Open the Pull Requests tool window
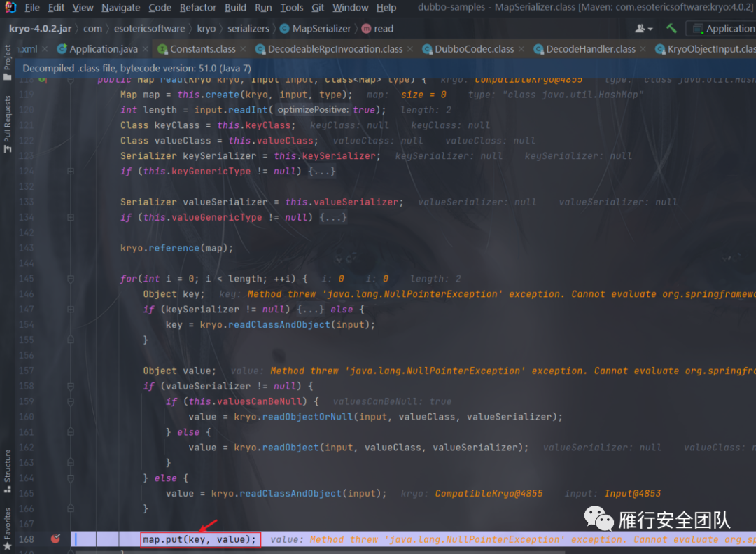 7,123
